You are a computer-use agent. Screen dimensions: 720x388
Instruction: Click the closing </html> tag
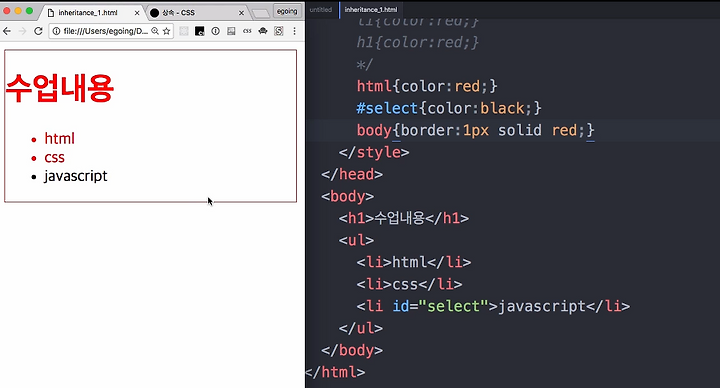(x=335, y=372)
